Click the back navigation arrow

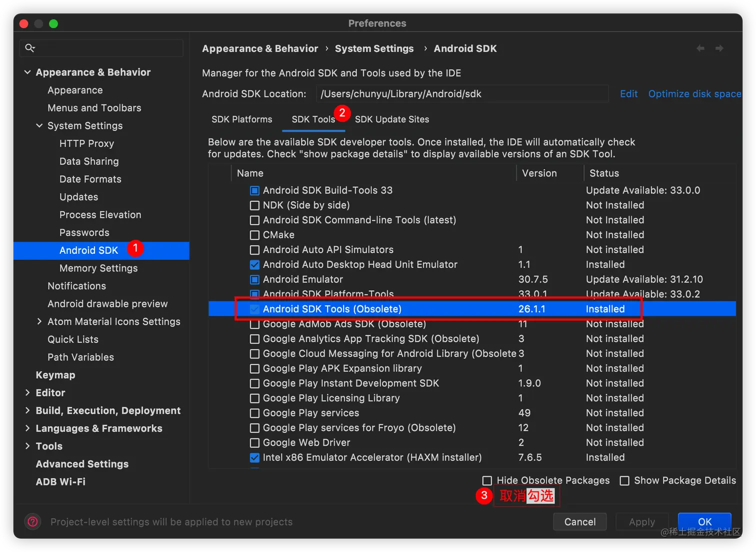coord(700,48)
